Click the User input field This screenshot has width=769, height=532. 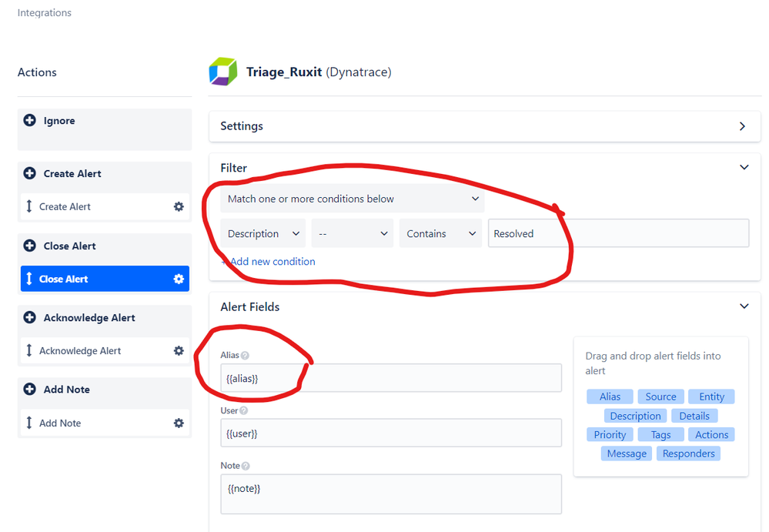point(391,433)
